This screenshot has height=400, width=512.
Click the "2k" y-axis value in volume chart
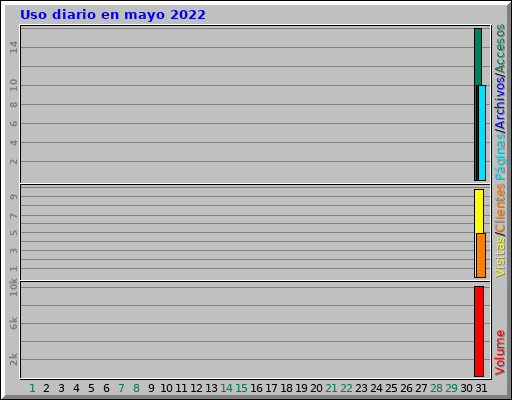(x=13, y=359)
